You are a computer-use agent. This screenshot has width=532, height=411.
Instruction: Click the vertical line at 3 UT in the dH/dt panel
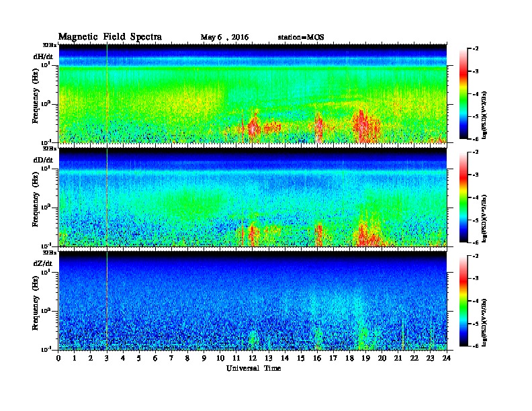(107, 93)
